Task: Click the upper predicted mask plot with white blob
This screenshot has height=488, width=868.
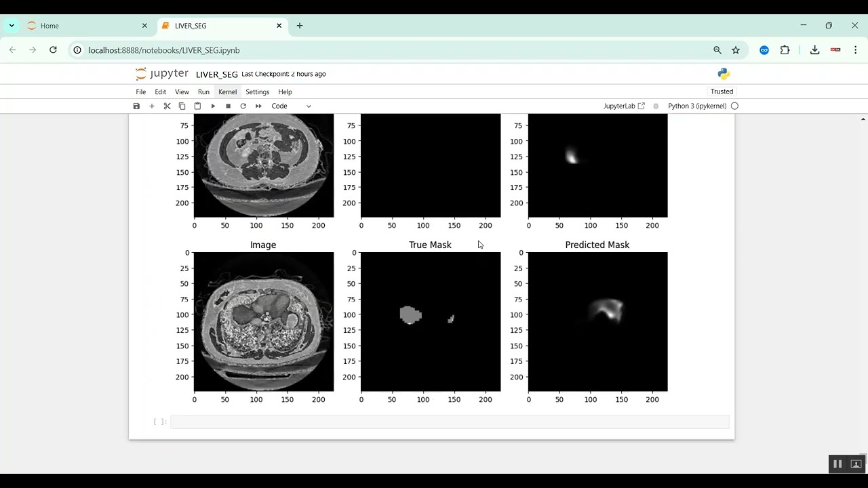Action: [597, 165]
